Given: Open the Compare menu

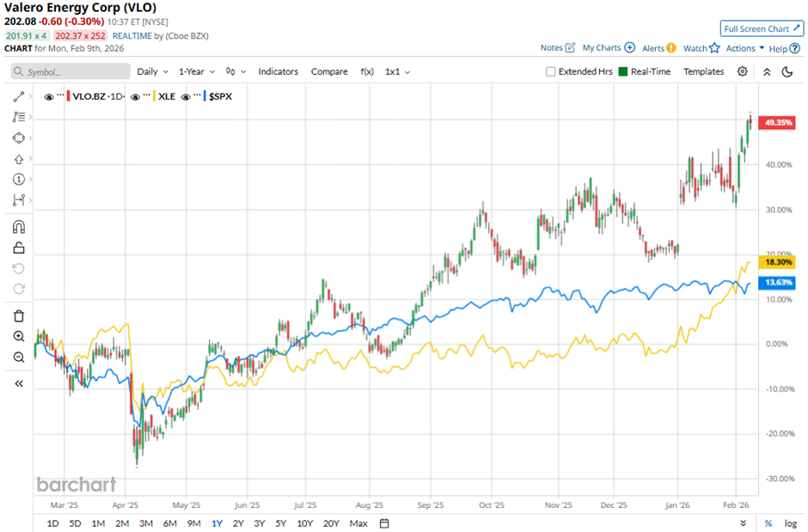Looking at the screenshot, I should tap(329, 71).
